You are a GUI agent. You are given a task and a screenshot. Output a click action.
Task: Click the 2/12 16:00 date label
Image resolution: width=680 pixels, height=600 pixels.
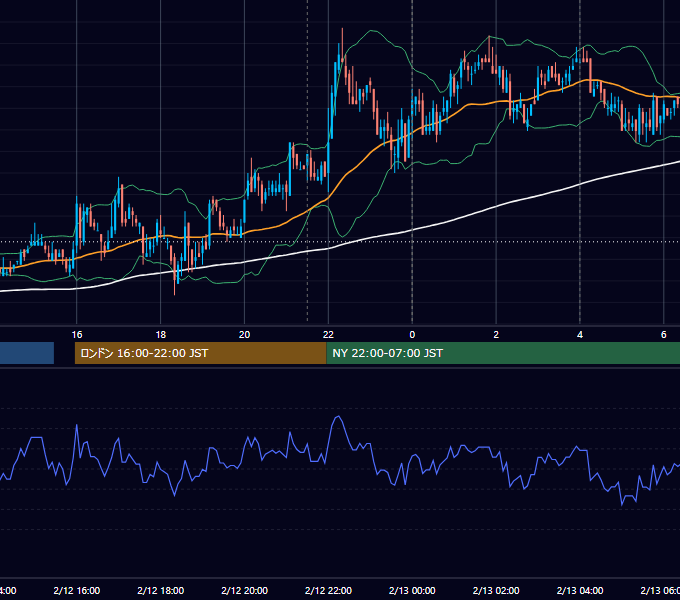tap(77, 590)
